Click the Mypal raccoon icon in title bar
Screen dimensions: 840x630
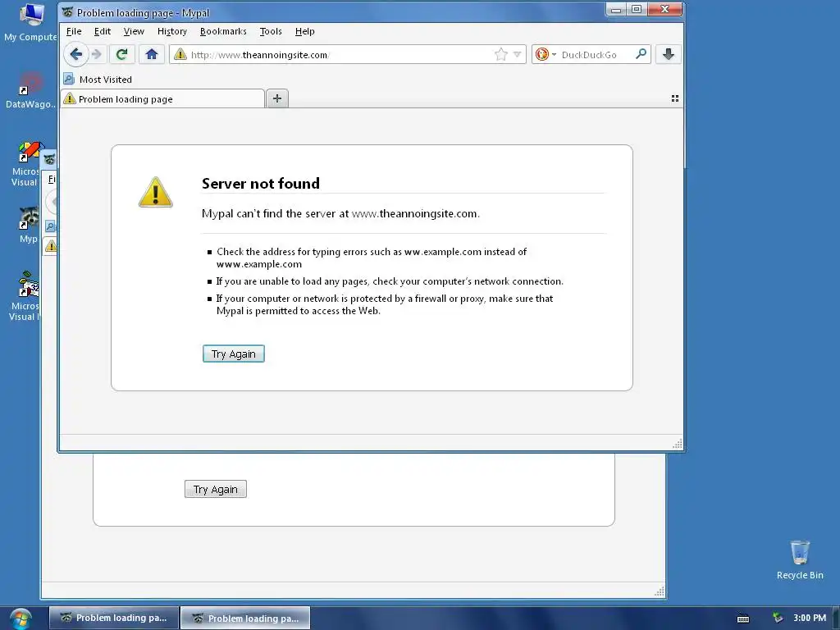[67, 11]
